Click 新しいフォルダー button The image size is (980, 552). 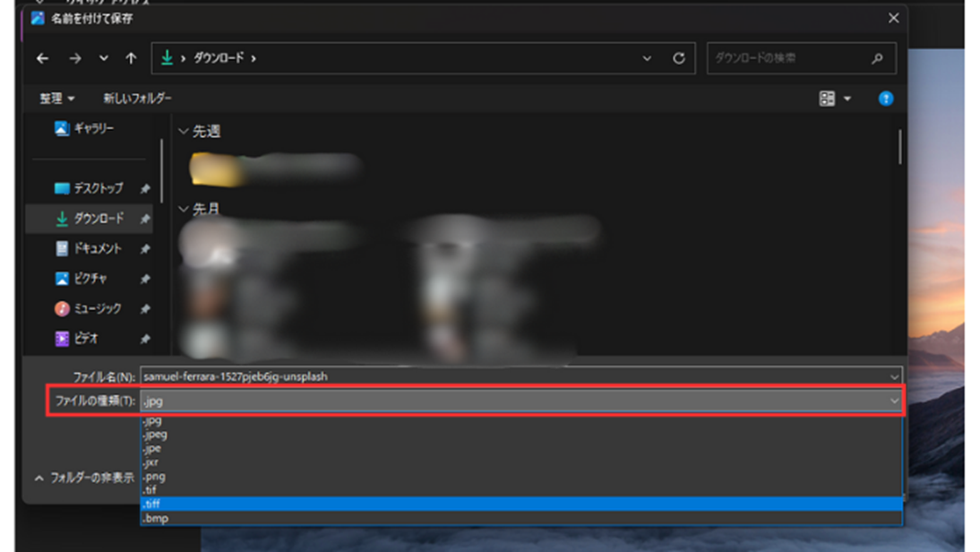[x=137, y=99]
